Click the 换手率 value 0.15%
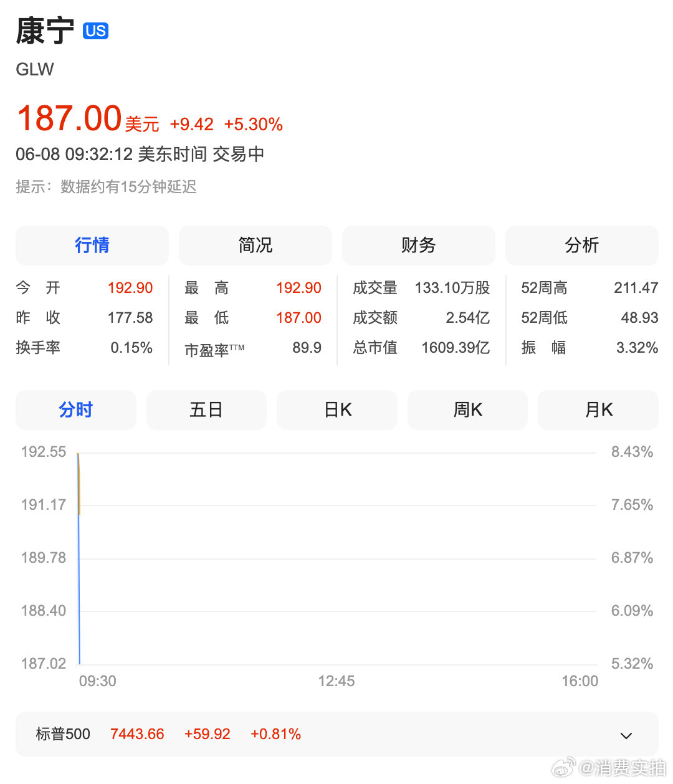This screenshot has width=673, height=784. point(131,347)
